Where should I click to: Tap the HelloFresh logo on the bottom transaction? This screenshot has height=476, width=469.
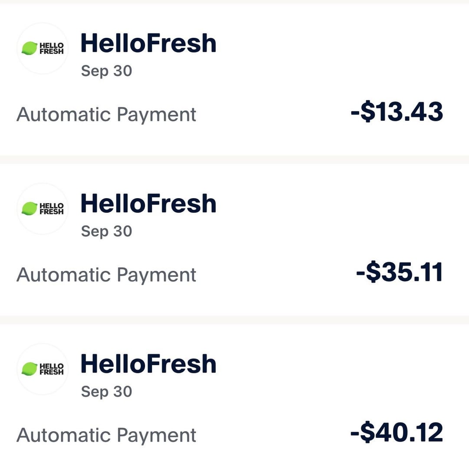(x=43, y=369)
